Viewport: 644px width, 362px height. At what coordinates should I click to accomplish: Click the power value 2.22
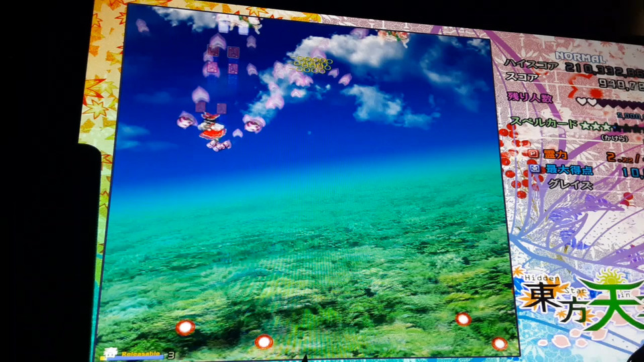(620, 158)
